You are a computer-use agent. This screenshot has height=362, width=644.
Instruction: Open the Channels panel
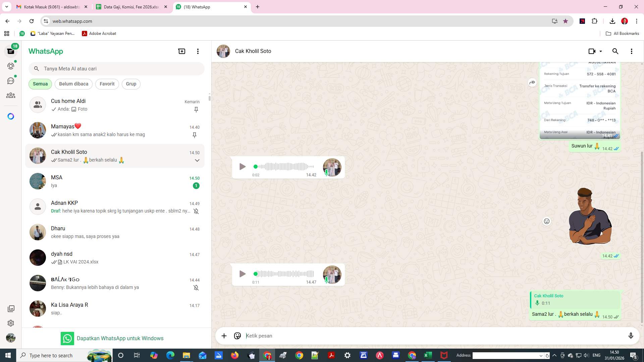11,80
